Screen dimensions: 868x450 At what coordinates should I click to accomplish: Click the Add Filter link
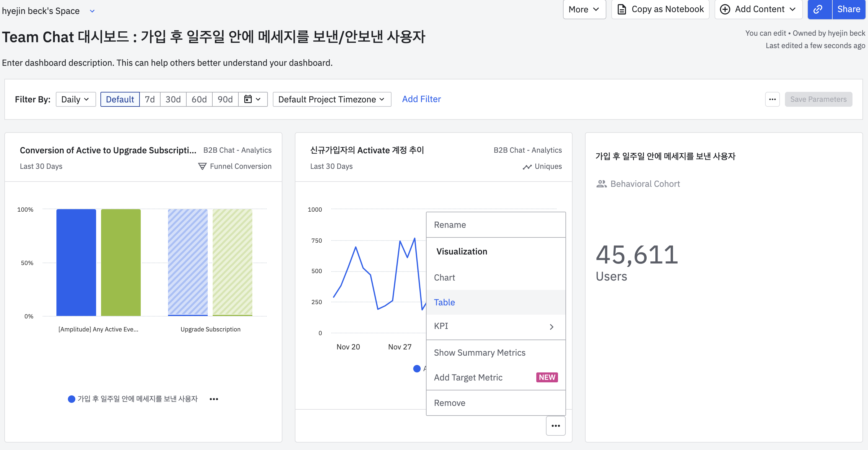click(421, 99)
